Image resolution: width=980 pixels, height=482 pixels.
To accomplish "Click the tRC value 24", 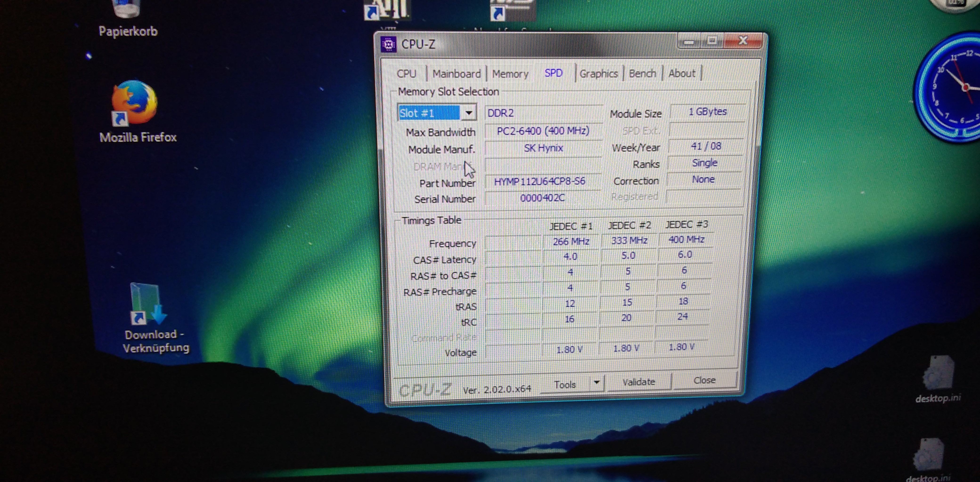I will (x=682, y=316).
